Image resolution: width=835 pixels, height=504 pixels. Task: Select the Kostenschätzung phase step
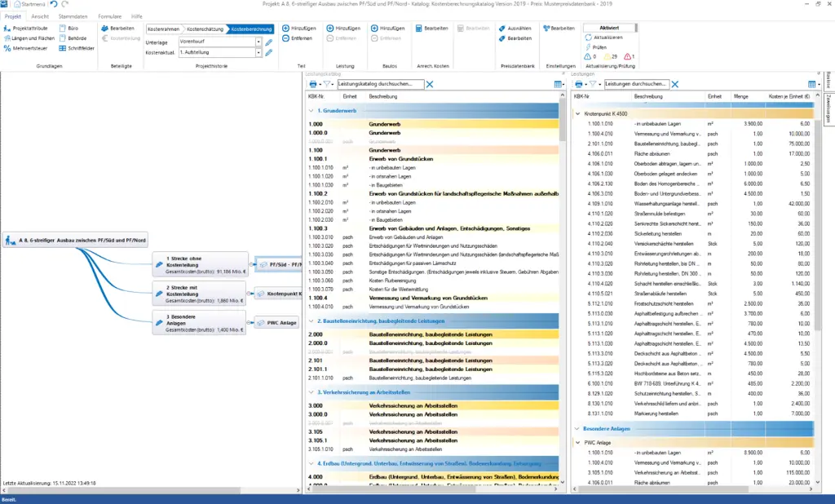coord(206,29)
